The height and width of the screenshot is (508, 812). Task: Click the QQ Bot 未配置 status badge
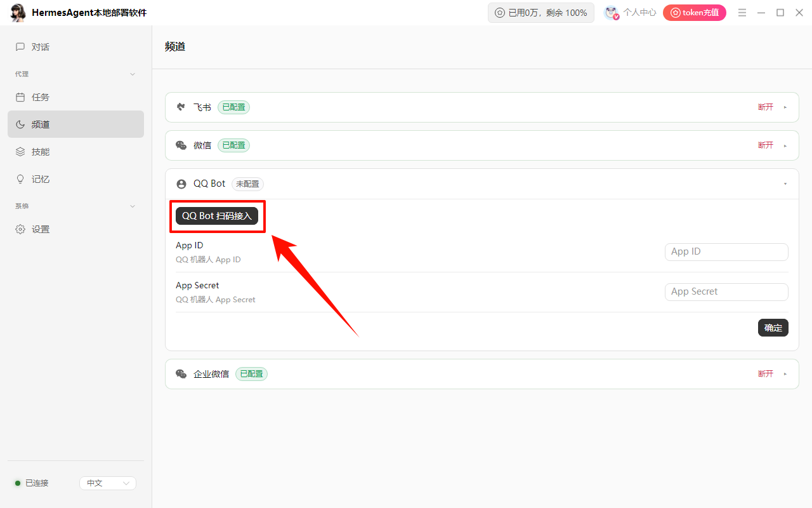point(247,184)
